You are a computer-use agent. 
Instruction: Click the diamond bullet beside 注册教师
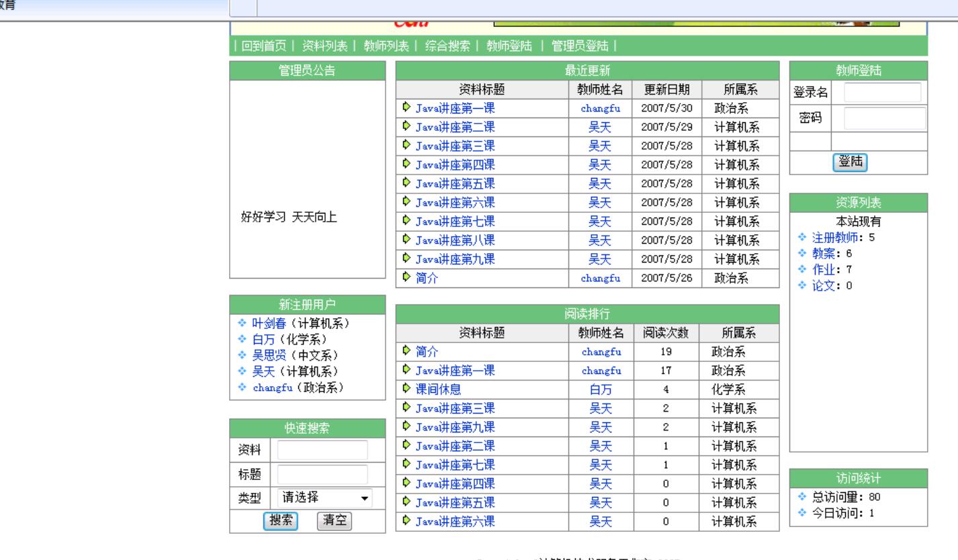pos(801,237)
